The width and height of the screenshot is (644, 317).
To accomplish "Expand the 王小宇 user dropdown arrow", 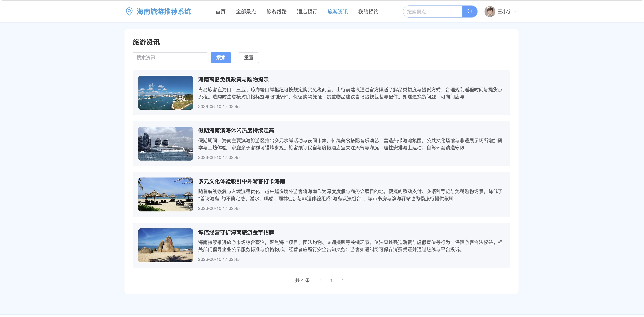I will point(516,12).
